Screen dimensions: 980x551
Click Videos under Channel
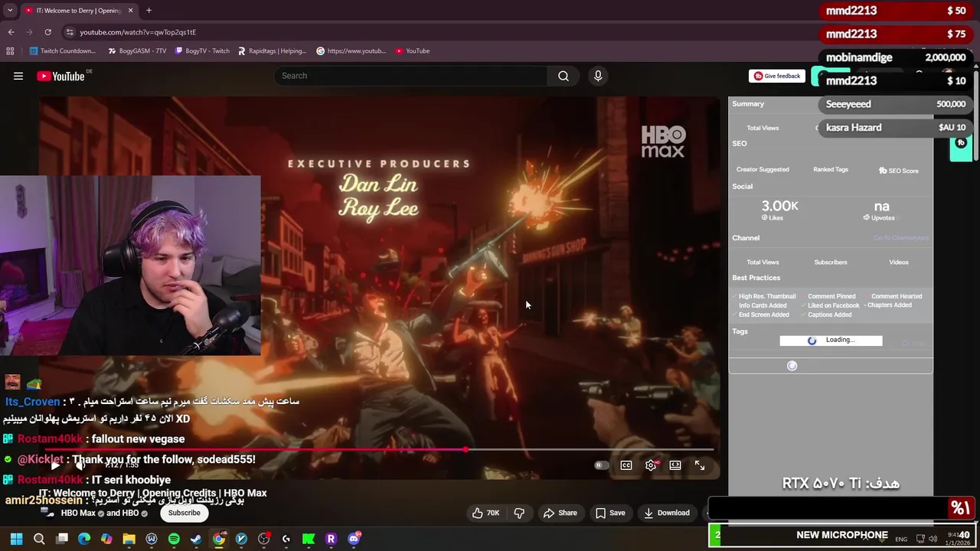(x=899, y=262)
